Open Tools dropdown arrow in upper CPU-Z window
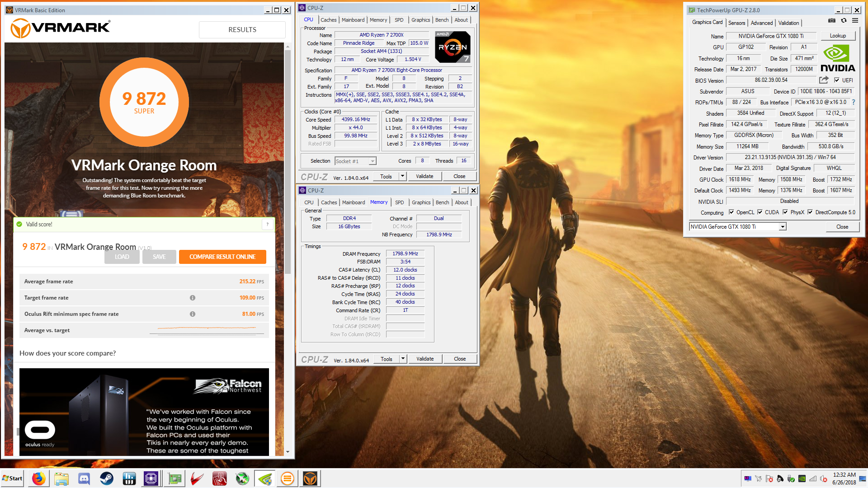 pos(402,176)
